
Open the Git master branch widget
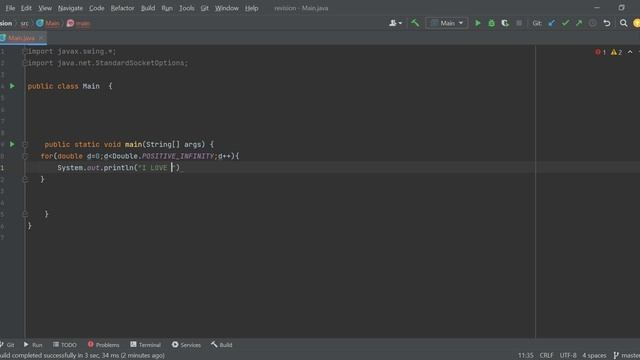tap(627, 356)
